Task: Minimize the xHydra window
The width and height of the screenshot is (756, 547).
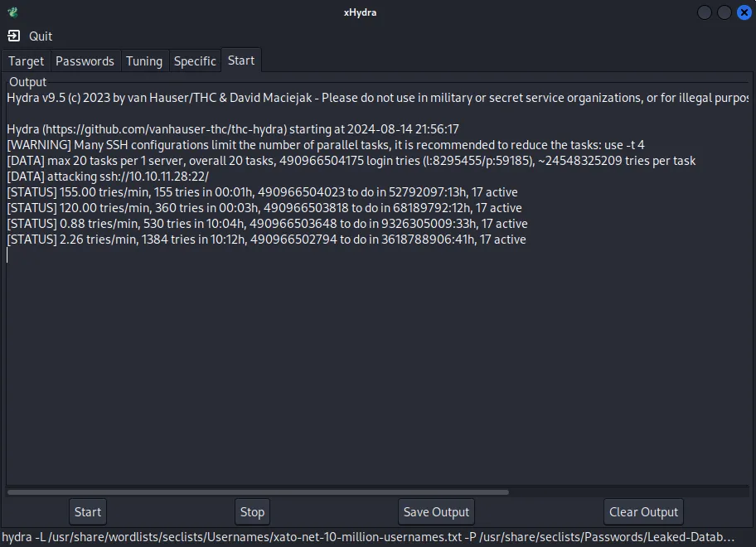Action: (x=705, y=12)
